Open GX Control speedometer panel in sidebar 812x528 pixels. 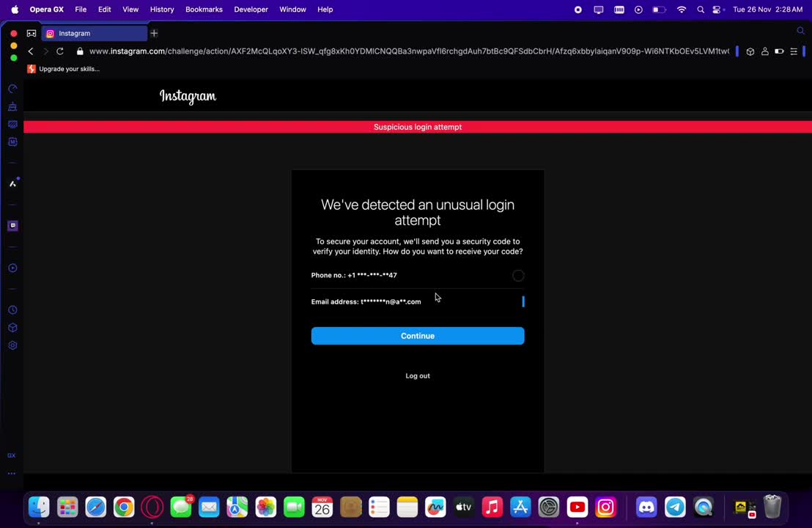pyautogui.click(x=12, y=89)
